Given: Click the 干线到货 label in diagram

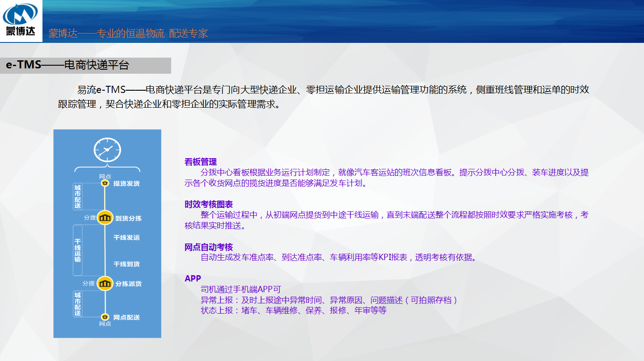Looking at the screenshot, I should pos(126,264).
